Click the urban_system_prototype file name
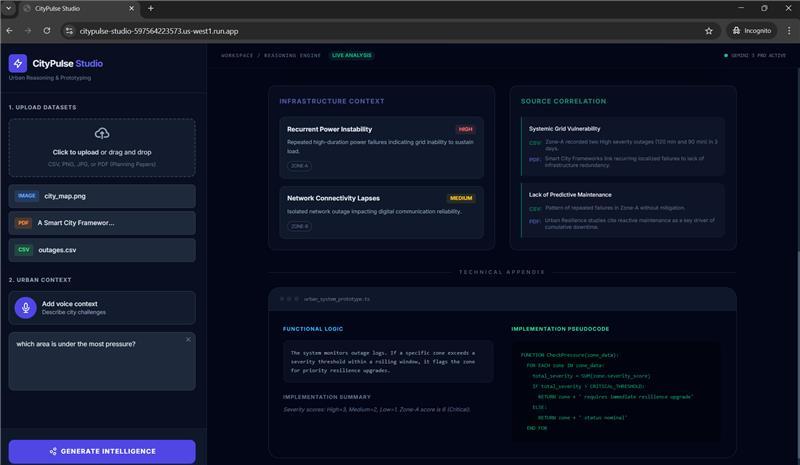Screen dimensions: 800x465 [337, 299]
